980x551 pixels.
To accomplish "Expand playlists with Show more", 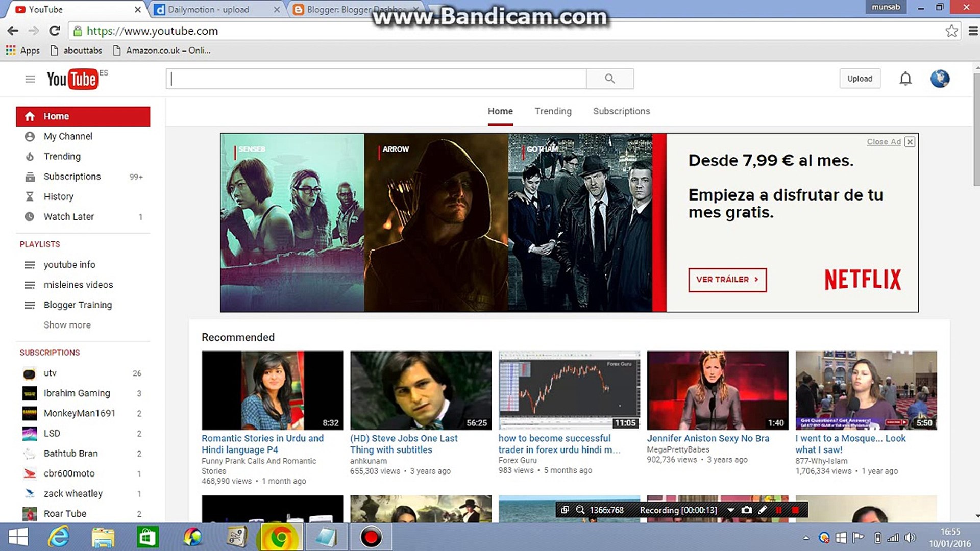I will 67,325.
